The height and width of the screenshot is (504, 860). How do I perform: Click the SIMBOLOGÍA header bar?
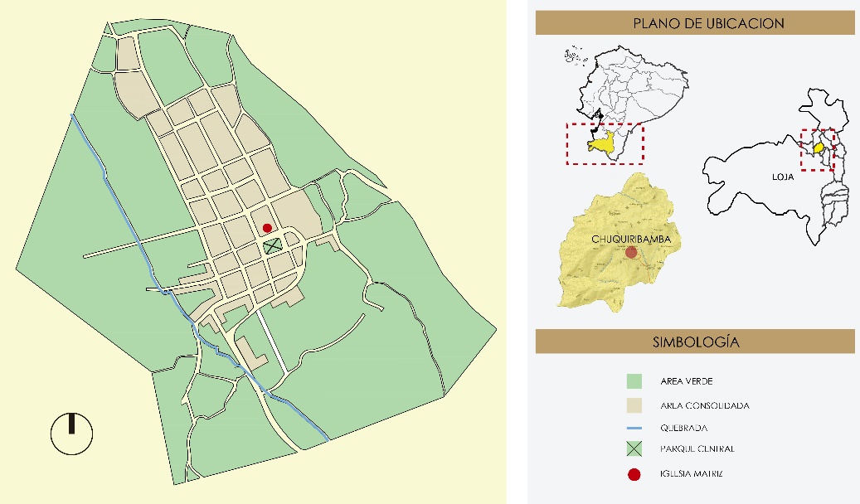click(695, 342)
